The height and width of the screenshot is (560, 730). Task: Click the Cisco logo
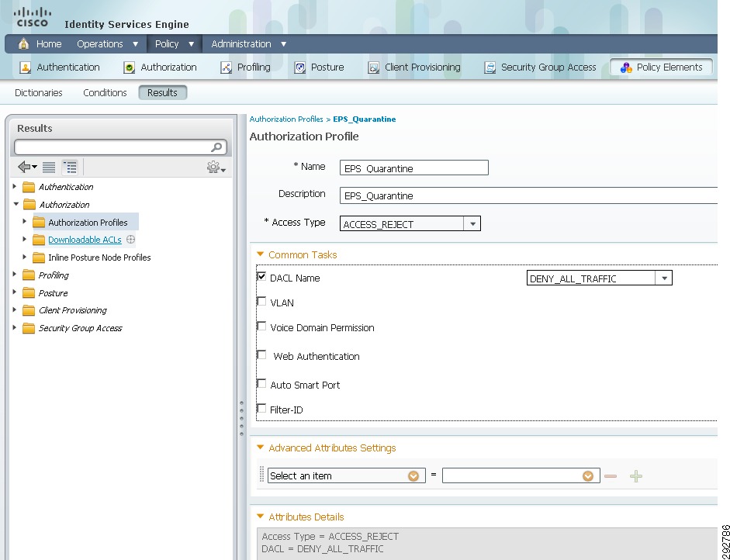click(x=32, y=18)
